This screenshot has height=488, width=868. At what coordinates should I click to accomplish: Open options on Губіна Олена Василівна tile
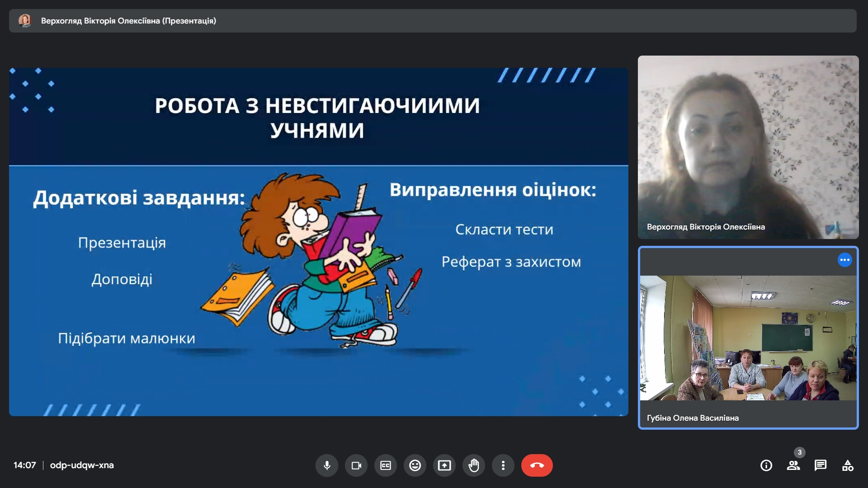[x=844, y=260]
